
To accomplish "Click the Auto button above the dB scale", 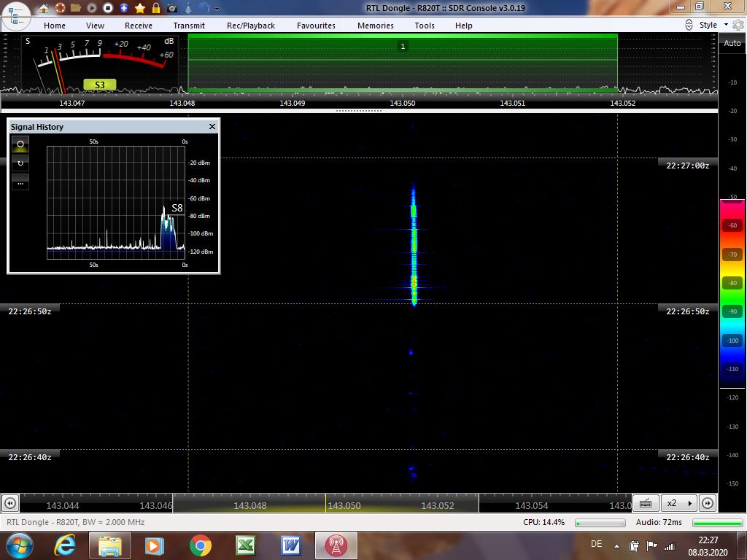I will tap(732, 43).
